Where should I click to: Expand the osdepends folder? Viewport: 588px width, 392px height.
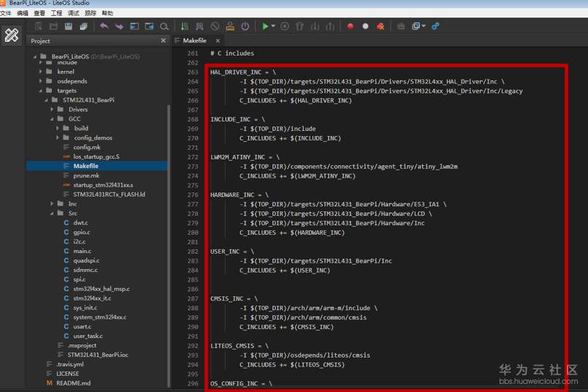point(40,80)
